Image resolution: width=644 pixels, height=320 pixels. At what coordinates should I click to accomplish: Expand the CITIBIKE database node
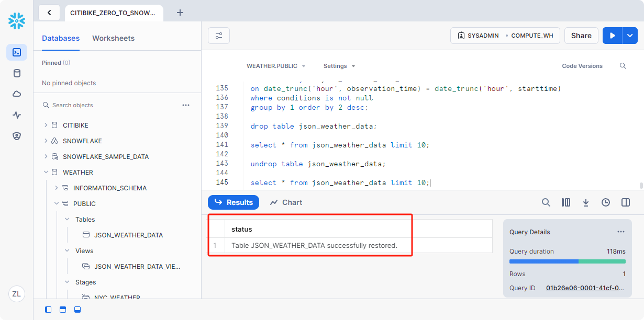46,125
